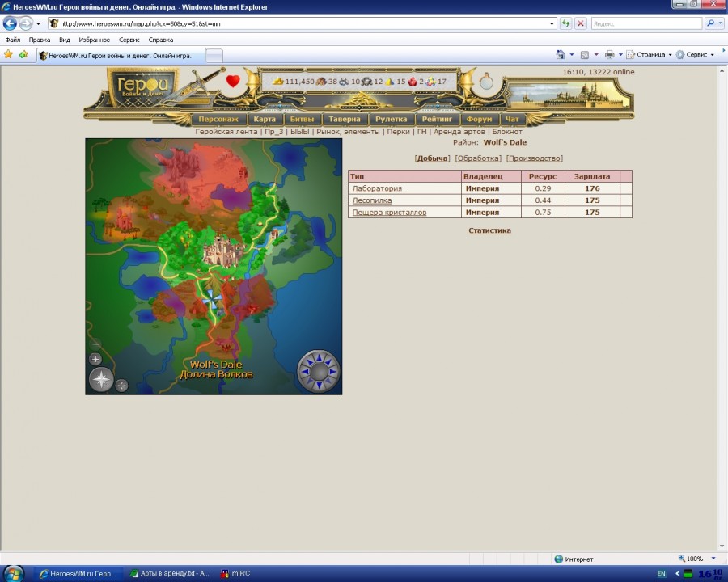Image resolution: width=728 pixels, height=582 pixels.
Task: Open mIRC from the taskbar
Action: point(235,574)
